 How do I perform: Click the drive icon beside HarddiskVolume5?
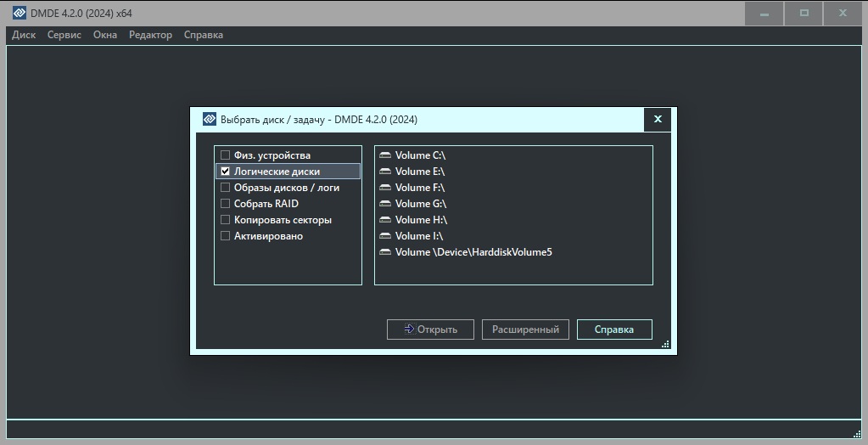click(386, 252)
